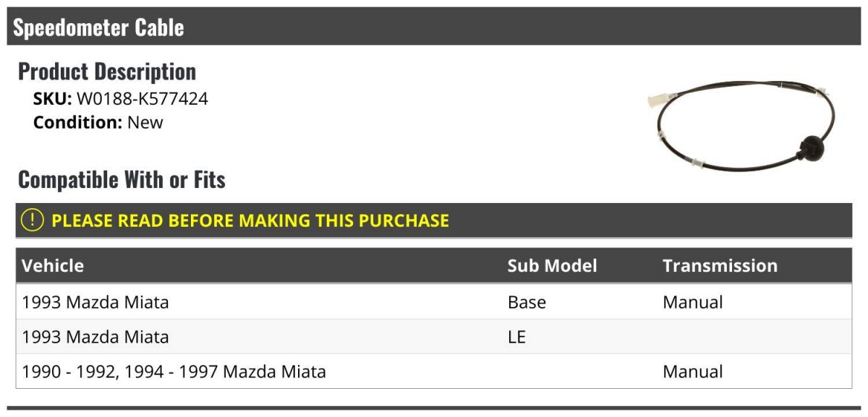
Task: Click Manual transmission in the last row
Action: click(x=692, y=371)
